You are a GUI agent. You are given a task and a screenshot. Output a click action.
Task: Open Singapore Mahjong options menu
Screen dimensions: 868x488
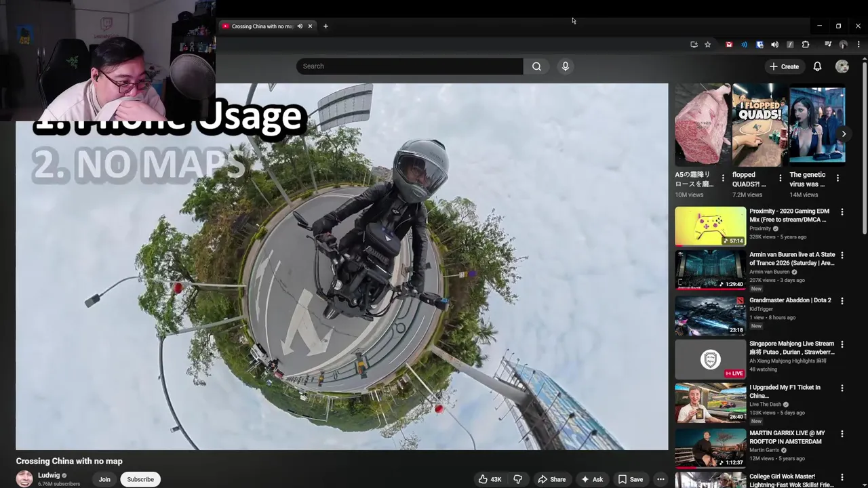click(842, 344)
